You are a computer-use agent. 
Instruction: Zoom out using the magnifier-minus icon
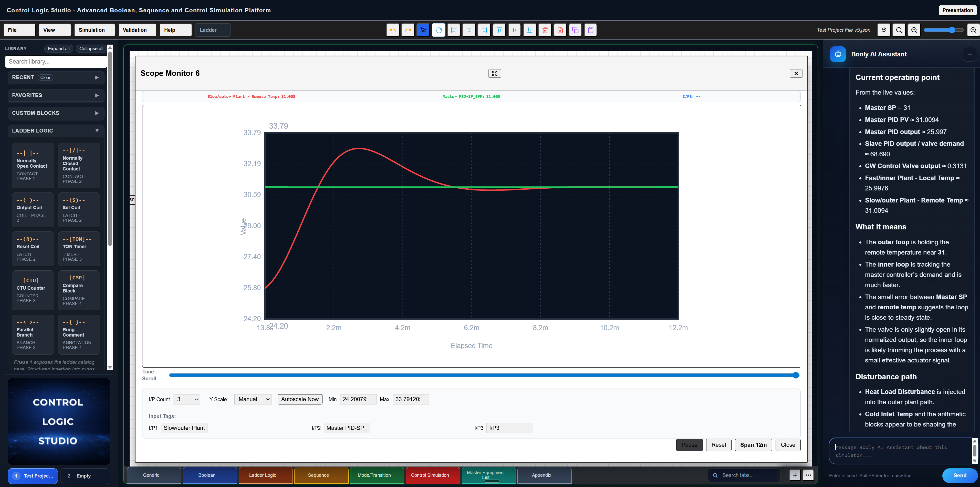click(x=914, y=30)
